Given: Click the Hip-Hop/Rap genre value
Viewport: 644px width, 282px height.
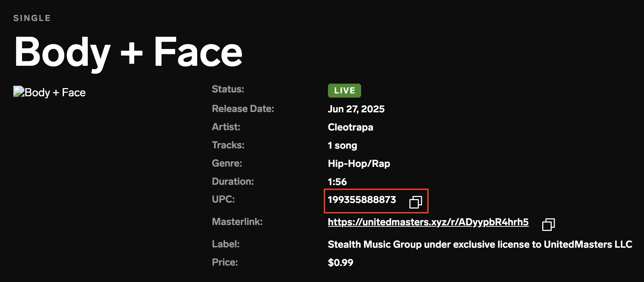Looking at the screenshot, I should point(359,163).
